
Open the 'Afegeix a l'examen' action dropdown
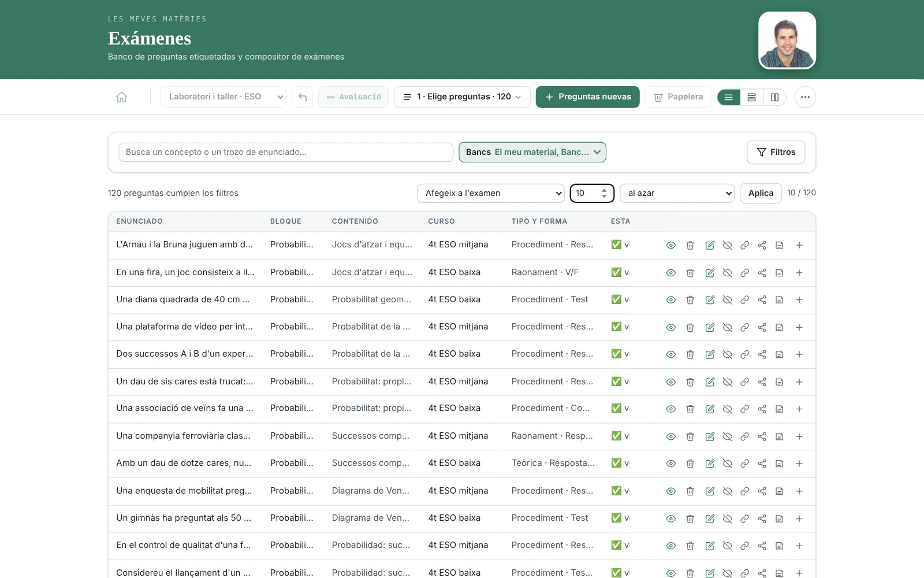tap(491, 193)
